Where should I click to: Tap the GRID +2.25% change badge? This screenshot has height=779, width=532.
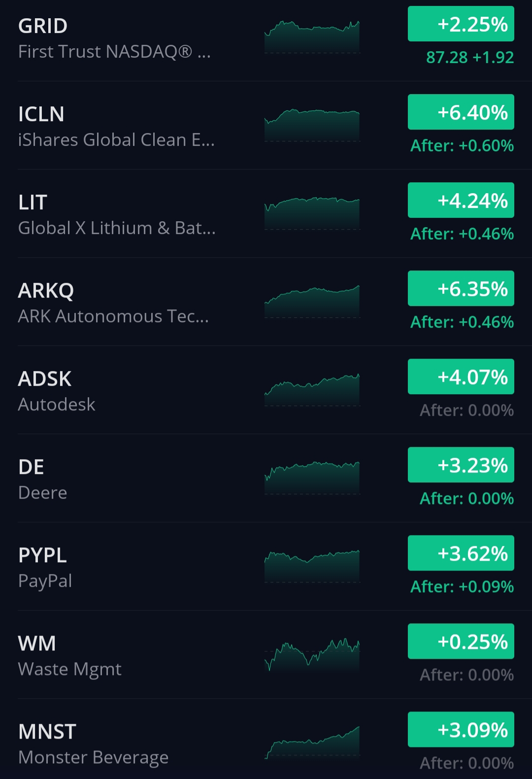pos(461,24)
